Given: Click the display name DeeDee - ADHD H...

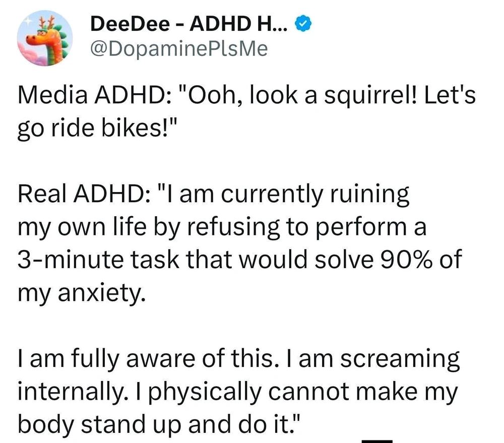Looking at the screenshot, I should (x=190, y=24).
